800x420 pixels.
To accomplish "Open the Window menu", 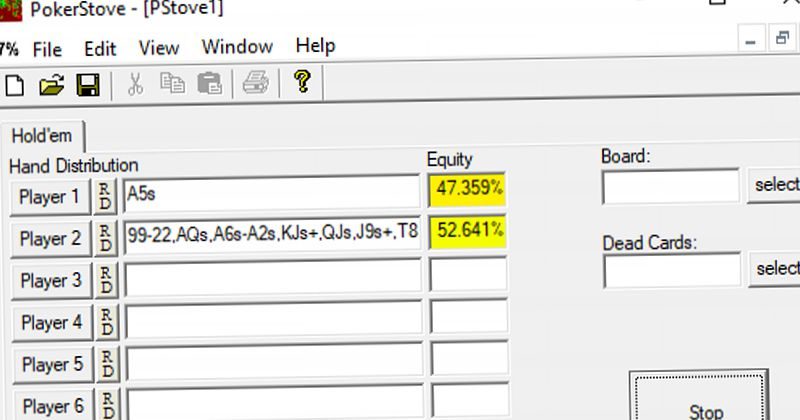I will [237, 46].
